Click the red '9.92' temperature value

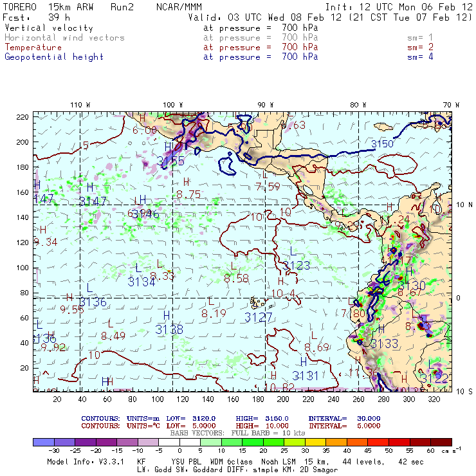tap(53, 347)
